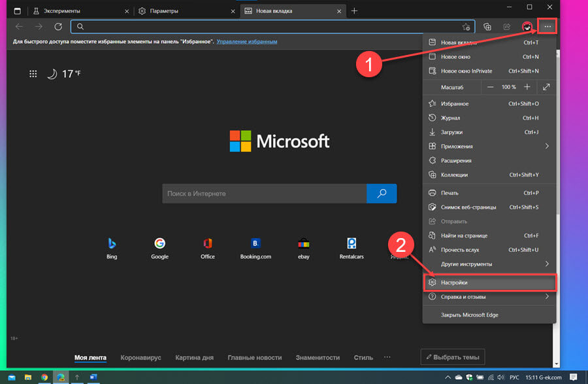Select Новое окно InPrivate menu item
This screenshot has width=588, height=384.
click(x=489, y=71)
